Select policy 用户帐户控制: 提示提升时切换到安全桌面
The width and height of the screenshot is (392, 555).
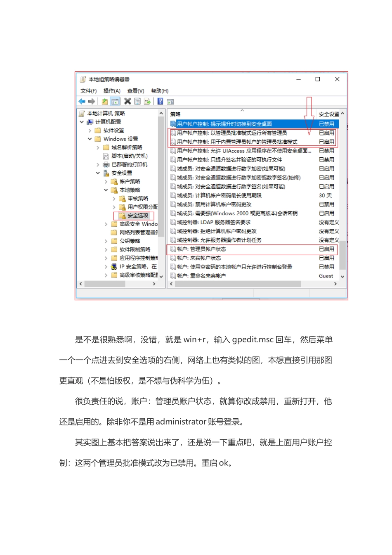(254, 124)
